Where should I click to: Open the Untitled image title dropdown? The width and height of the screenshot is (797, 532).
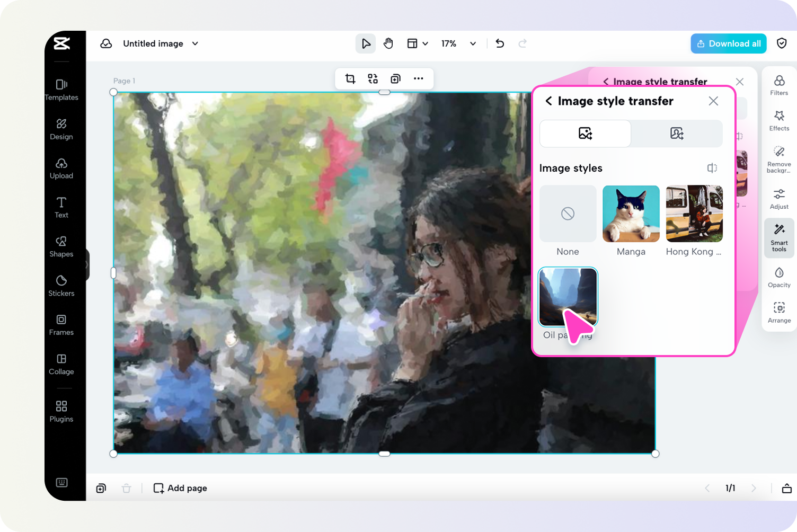[x=195, y=43]
